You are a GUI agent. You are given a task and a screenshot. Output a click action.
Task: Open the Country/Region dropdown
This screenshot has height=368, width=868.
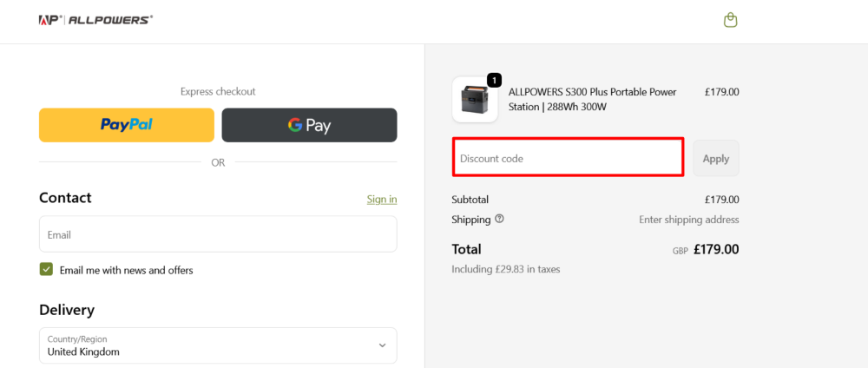click(x=218, y=345)
